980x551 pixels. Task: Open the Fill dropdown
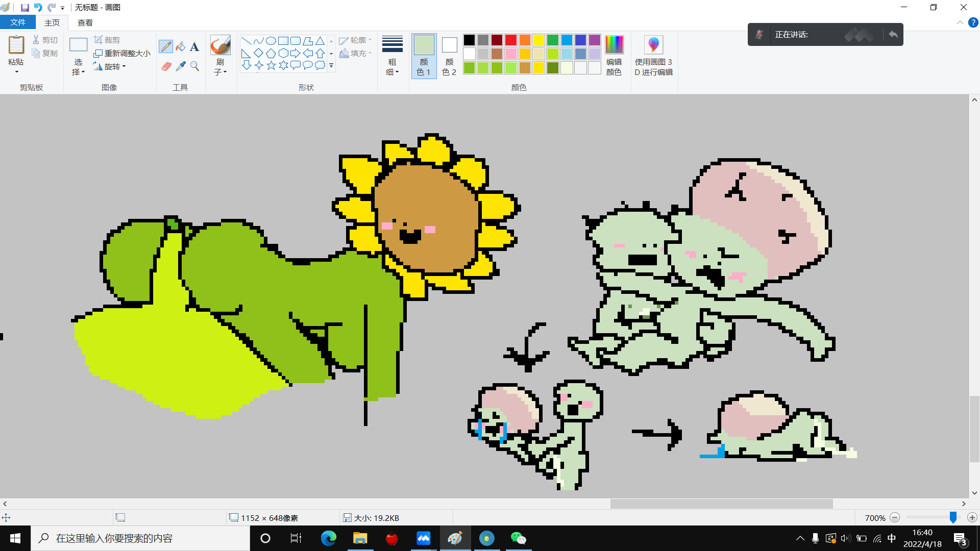click(x=356, y=53)
